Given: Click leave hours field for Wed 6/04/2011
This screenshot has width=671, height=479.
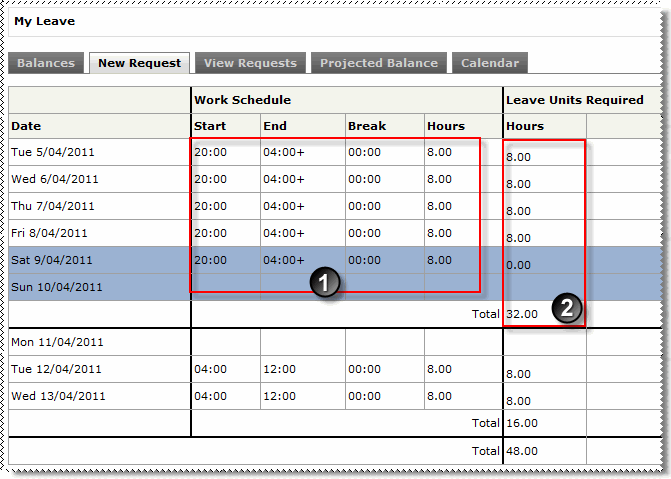Looking at the screenshot, I should [x=519, y=185].
